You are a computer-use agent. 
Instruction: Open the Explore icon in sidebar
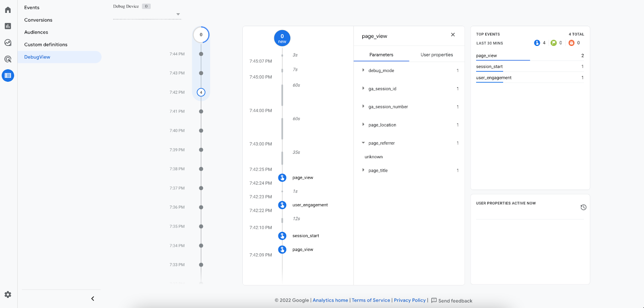point(8,43)
